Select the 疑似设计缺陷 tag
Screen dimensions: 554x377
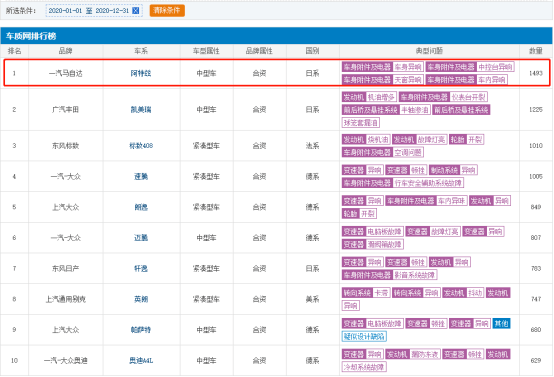click(364, 336)
